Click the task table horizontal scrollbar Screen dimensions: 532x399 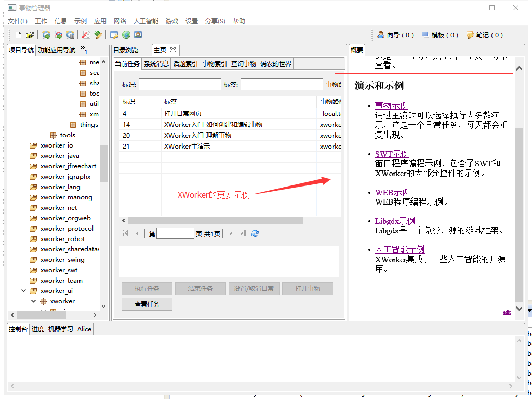(x=216, y=220)
